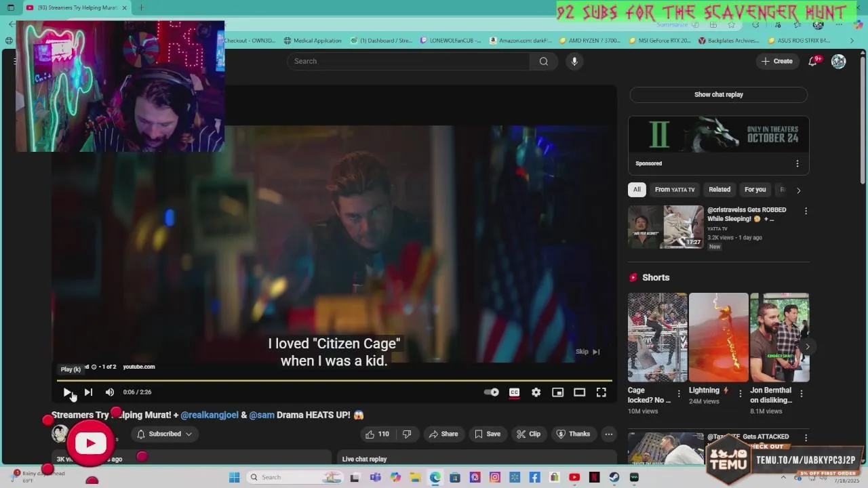Screen dimensions: 868x488
Task: Save the video to playlist
Action: point(488,434)
